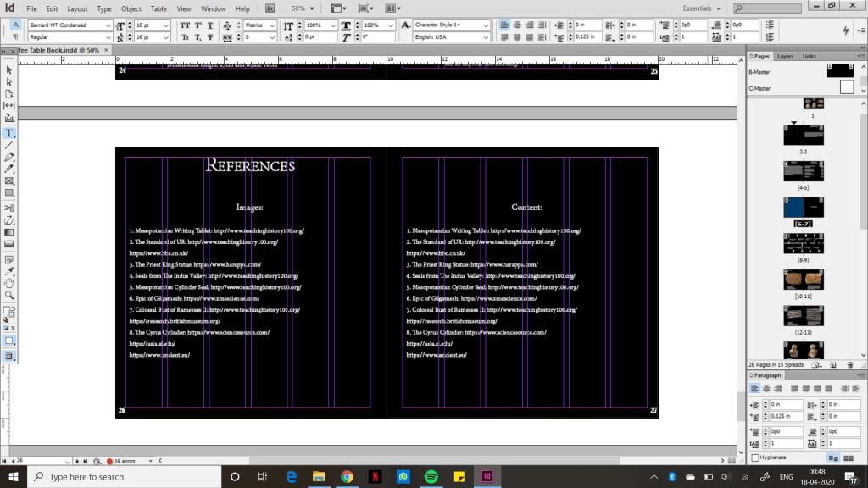This screenshot has width=868, height=488.
Task: Select the Scissors tool
Action: point(9,208)
